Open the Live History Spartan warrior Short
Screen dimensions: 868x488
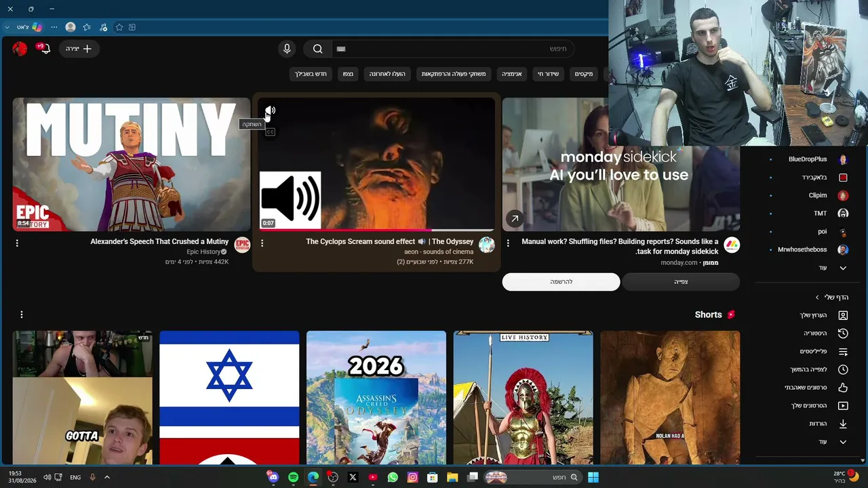point(523,397)
